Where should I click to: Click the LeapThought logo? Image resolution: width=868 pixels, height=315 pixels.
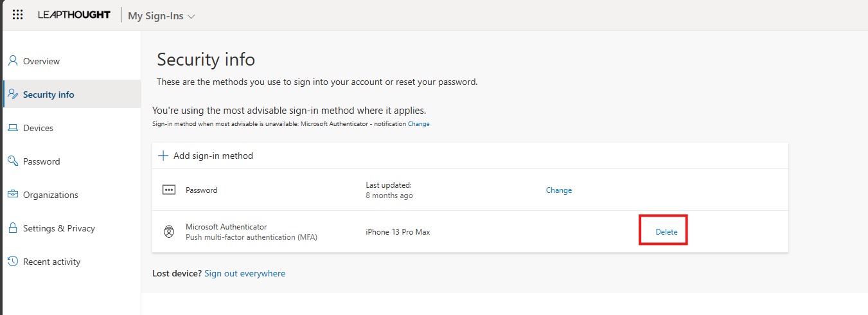click(74, 15)
